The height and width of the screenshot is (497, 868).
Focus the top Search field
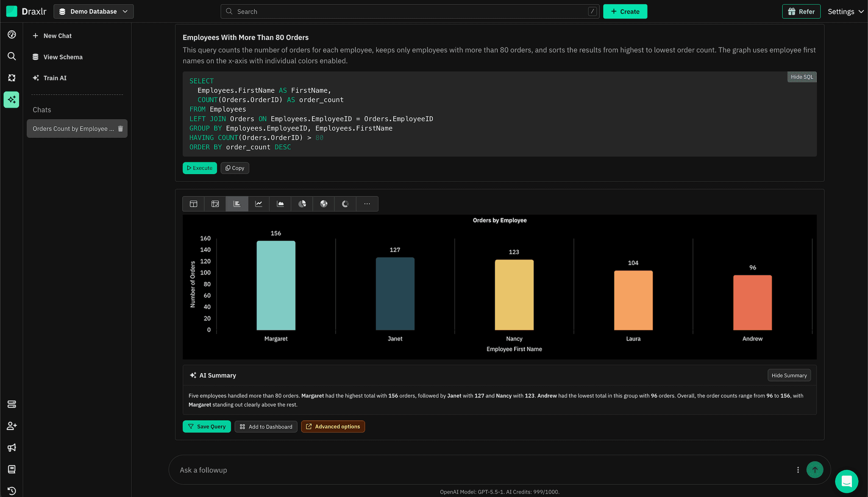pos(410,11)
